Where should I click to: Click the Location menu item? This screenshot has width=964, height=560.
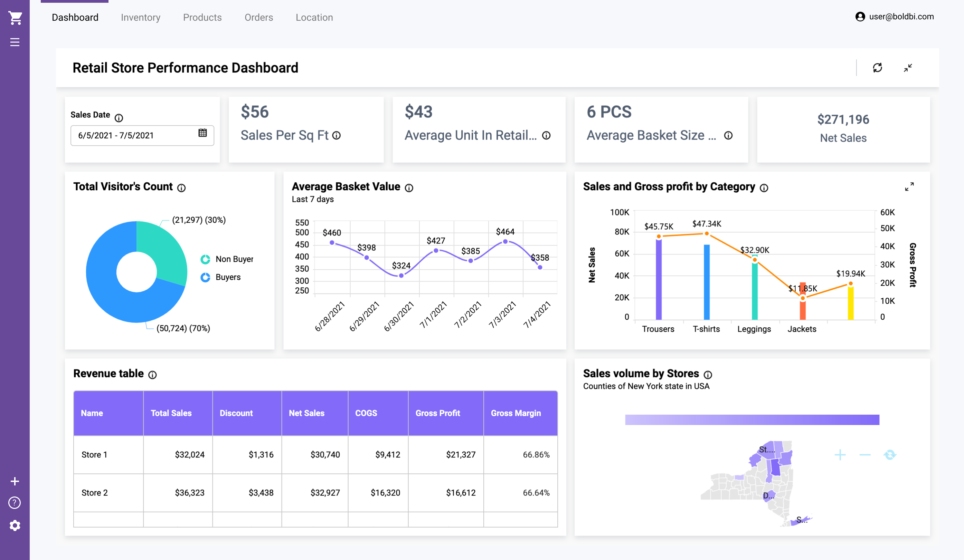click(314, 17)
